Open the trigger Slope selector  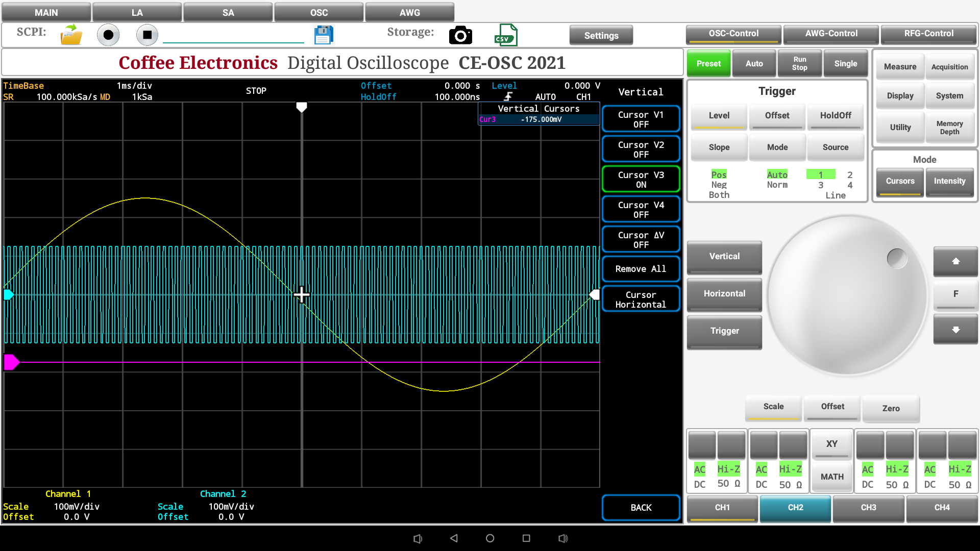pos(719,147)
